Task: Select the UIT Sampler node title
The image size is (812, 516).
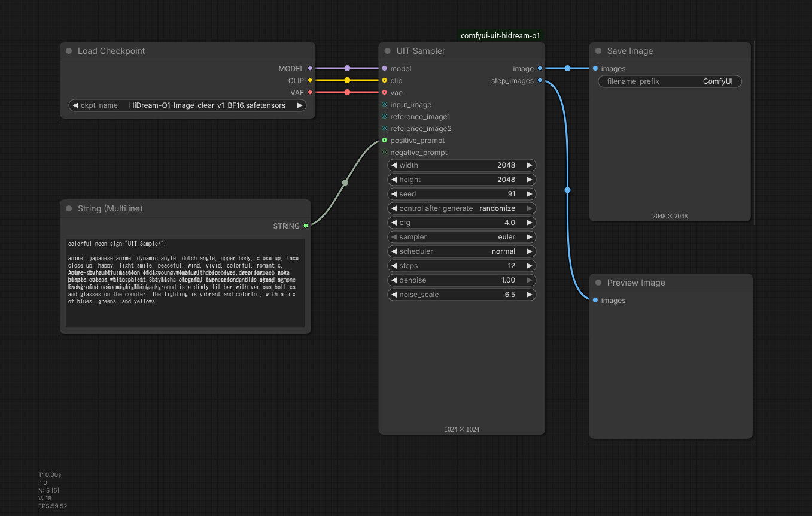Action: pos(421,51)
